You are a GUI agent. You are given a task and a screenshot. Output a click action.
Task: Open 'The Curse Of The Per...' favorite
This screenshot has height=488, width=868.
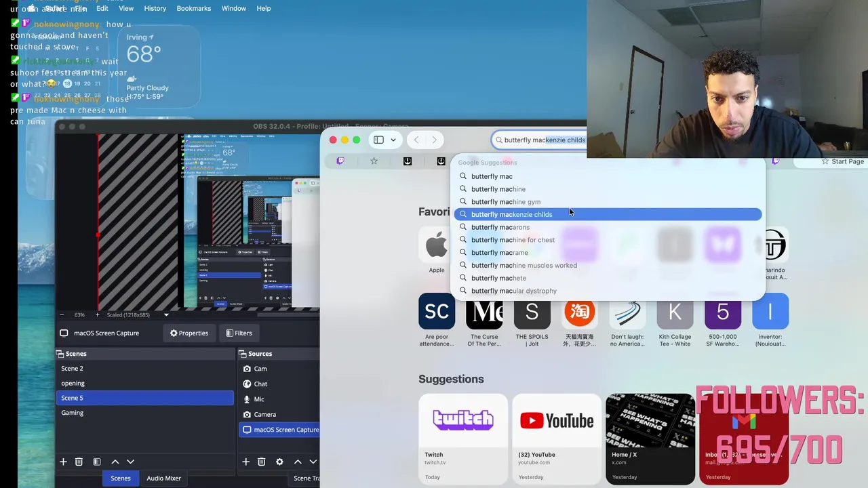(x=484, y=311)
